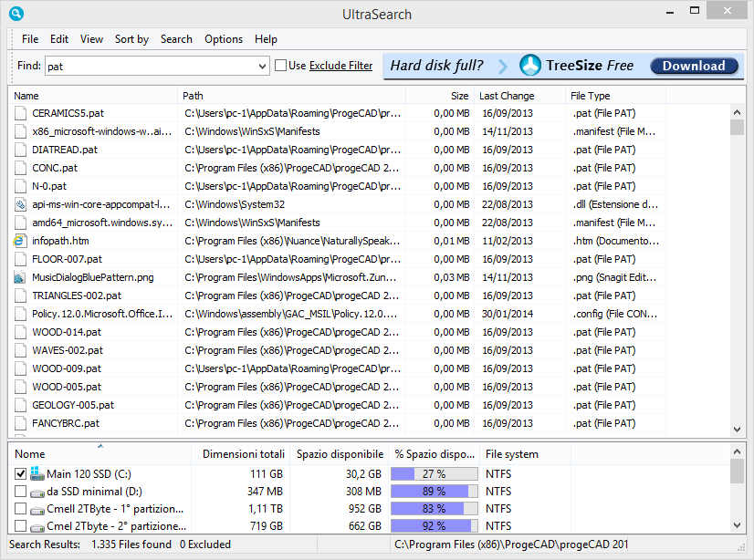
Task: Click DLL icon of api-ms-win-core-appcompat file
Action: [20, 204]
